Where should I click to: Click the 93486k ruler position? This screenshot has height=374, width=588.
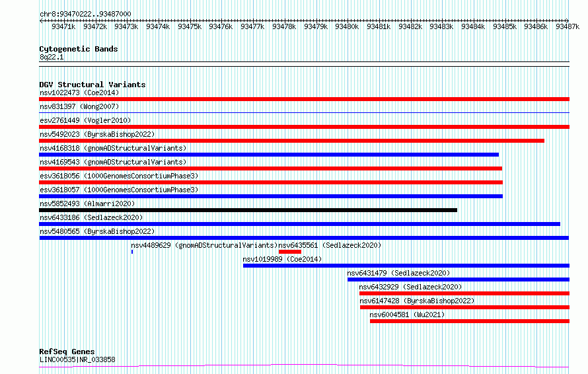(536, 26)
